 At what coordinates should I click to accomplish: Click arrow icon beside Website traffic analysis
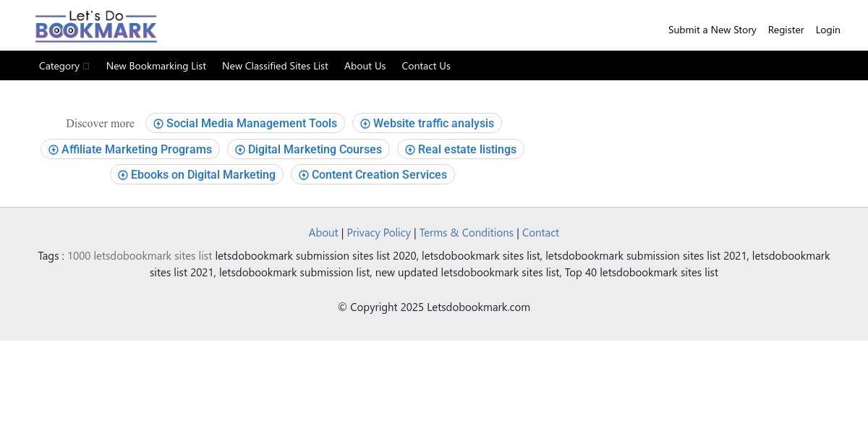(x=365, y=124)
